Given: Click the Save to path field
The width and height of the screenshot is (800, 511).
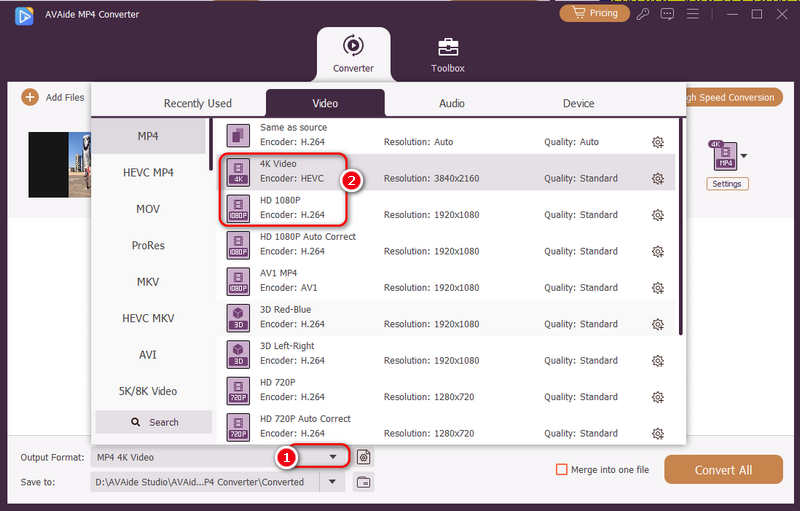Looking at the screenshot, I should [x=205, y=482].
